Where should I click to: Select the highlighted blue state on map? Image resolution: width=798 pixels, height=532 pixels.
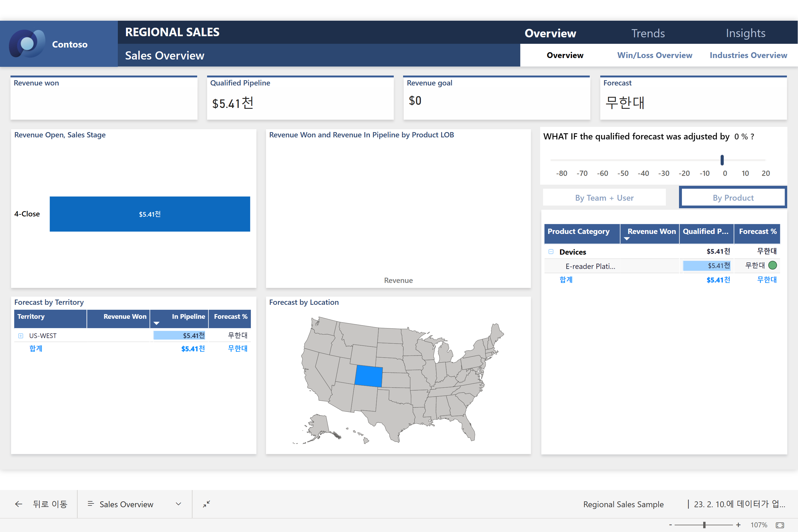point(368,376)
